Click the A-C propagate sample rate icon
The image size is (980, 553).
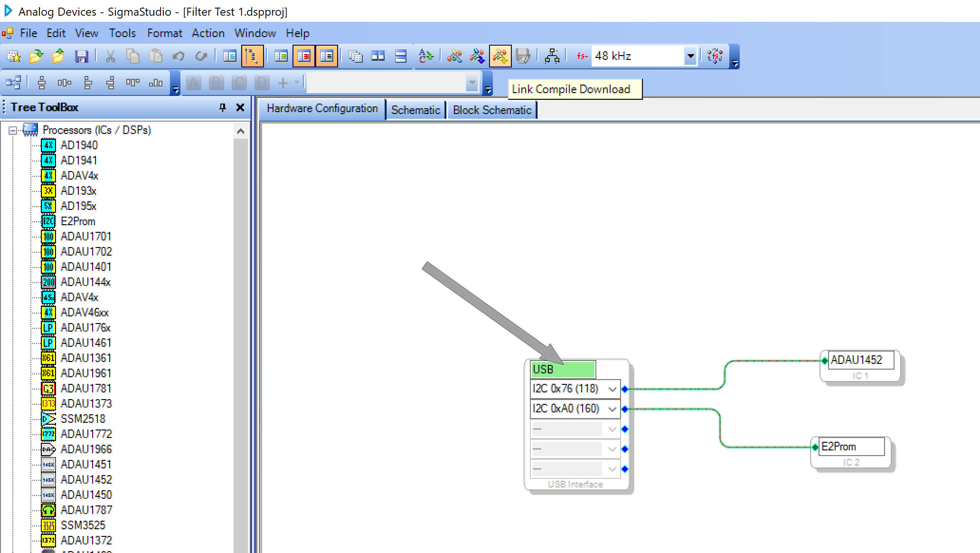426,57
